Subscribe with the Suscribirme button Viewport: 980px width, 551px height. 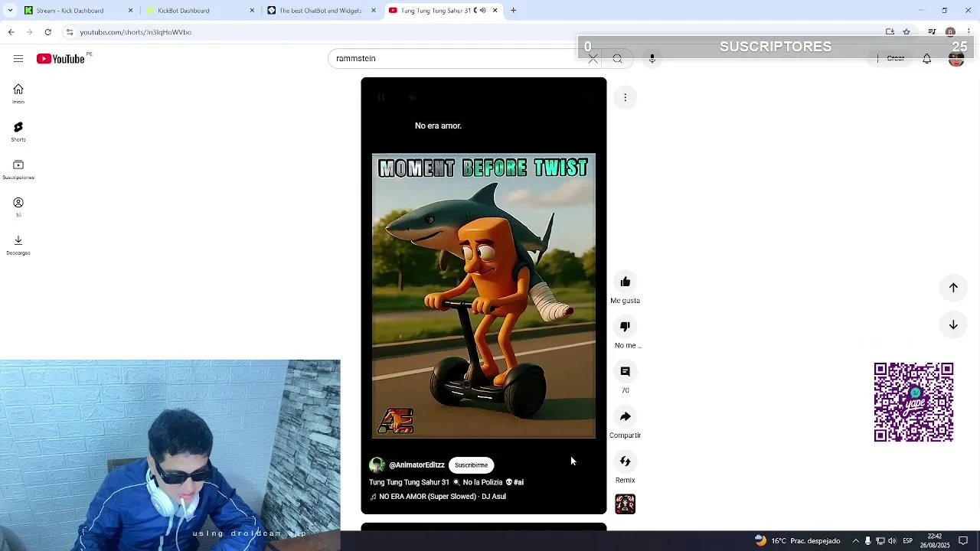[x=471, y=465]
